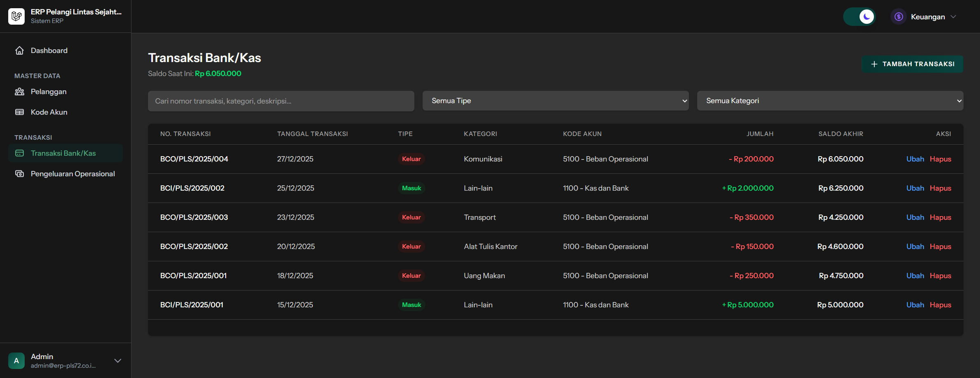Click Ubah for the Transport transaction
The height and width of the screenshot is (378, 980).
click(x=915, y=217)
